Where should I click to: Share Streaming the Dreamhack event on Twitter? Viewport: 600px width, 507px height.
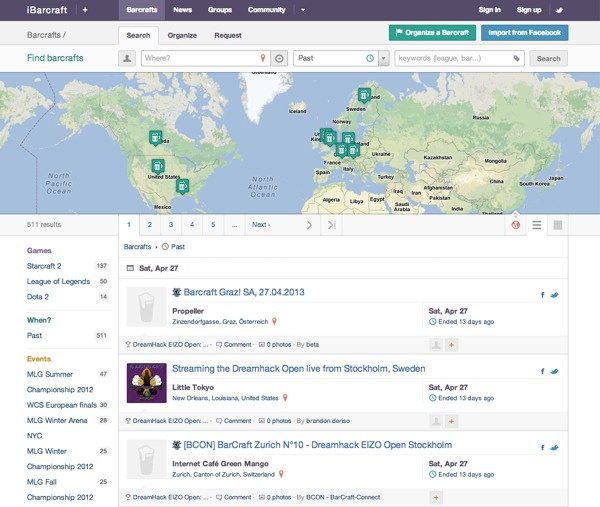click(x=554, y=371)
